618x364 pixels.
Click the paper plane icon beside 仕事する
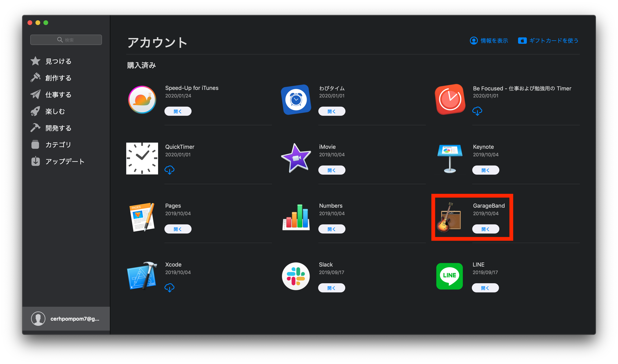(35, 94)
